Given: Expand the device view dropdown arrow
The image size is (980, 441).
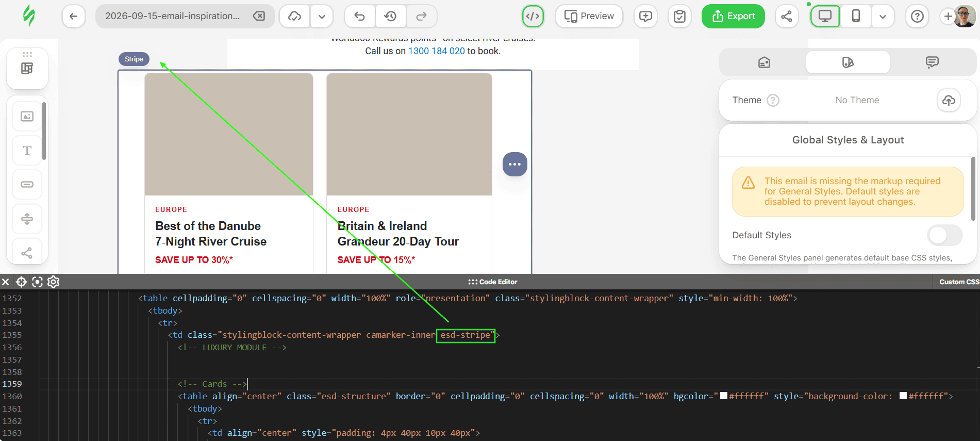Looking at the screenshot, I should click(x=883, y=17).
